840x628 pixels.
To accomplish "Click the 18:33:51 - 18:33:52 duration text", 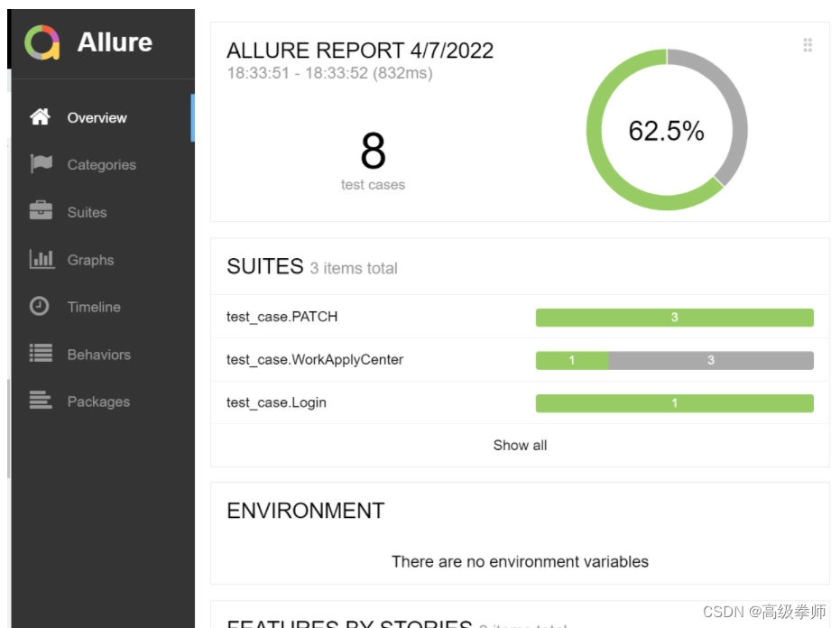I will point(329,73).
